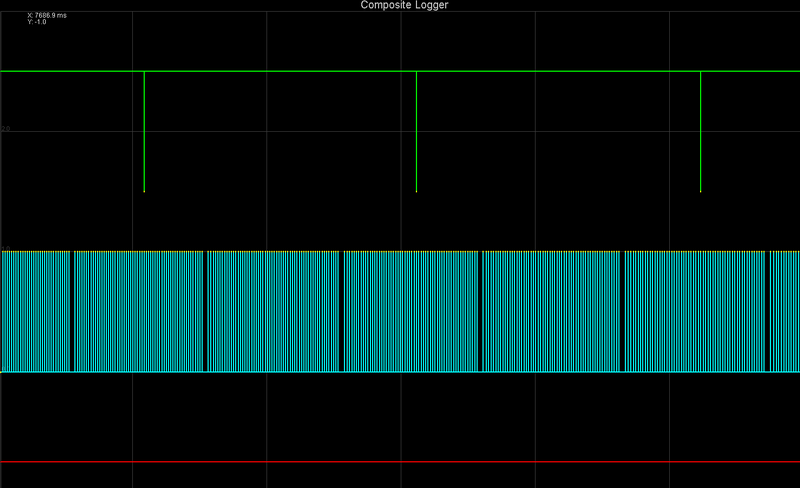
Task: Click the third gap in cyan pulse train
Action: 343,311
